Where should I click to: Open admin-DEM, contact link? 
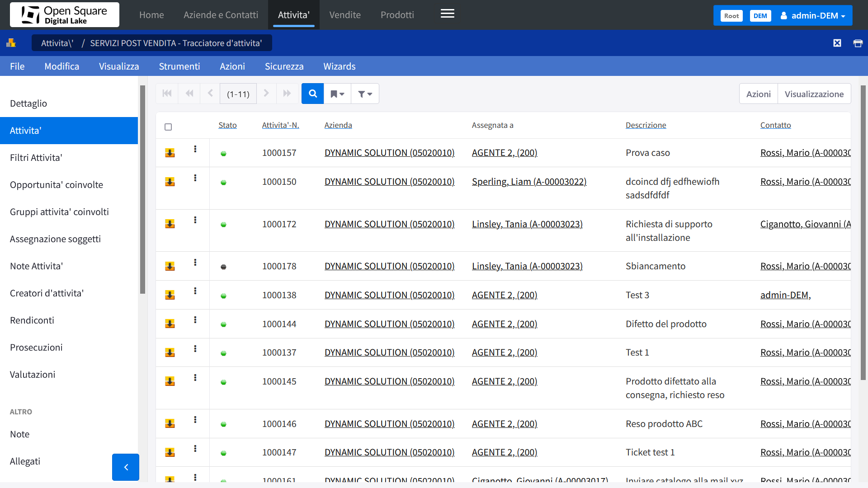click(x=785, y=295)
